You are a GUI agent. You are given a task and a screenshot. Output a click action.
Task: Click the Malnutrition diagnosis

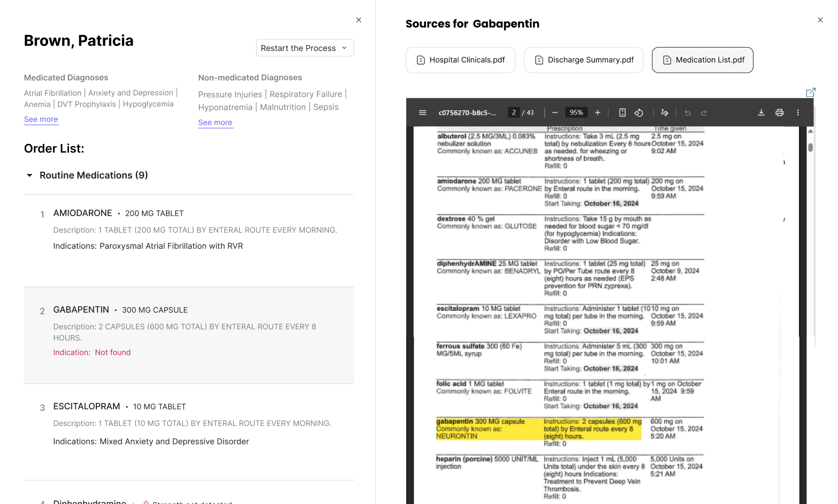point(283,108)
